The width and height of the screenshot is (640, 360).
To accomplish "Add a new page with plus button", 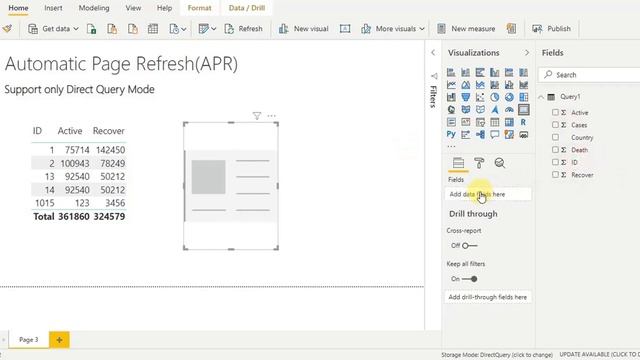I will click(x=59, y=340).
